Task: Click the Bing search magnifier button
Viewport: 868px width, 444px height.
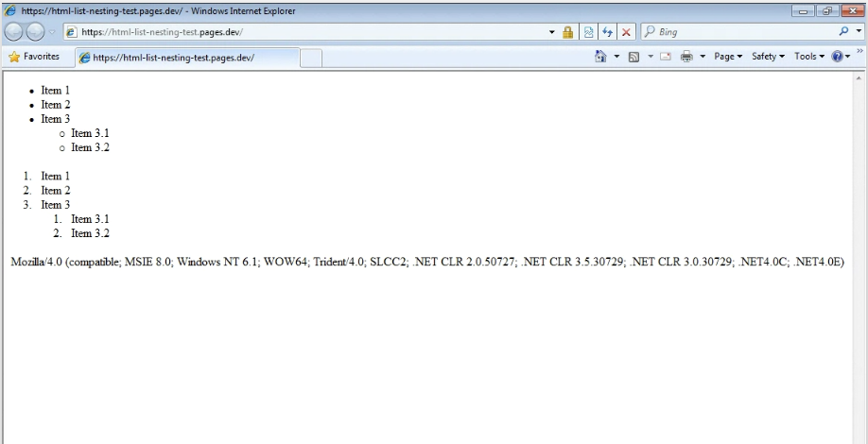Action: point(842,32)
